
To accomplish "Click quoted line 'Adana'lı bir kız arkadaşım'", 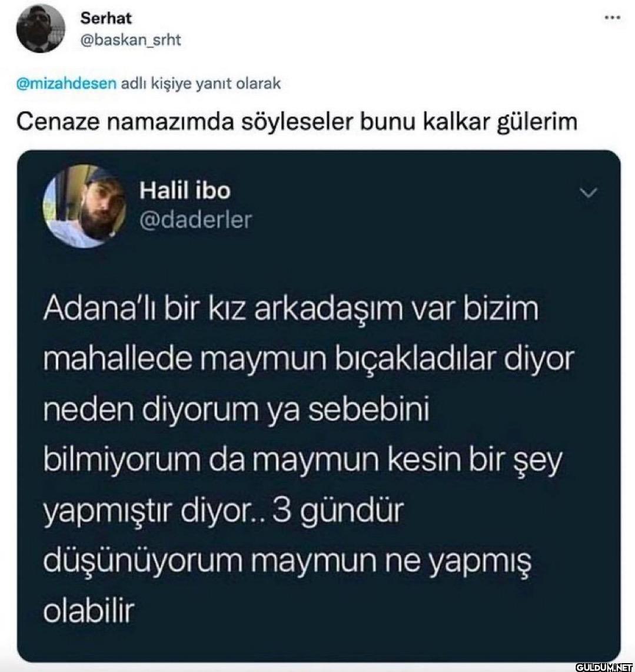I will (291, 309).
